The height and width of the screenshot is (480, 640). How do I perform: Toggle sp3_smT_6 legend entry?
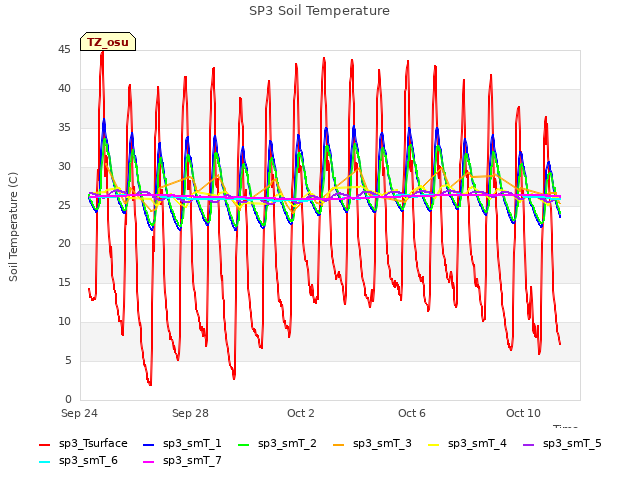[x=78, y=461]
